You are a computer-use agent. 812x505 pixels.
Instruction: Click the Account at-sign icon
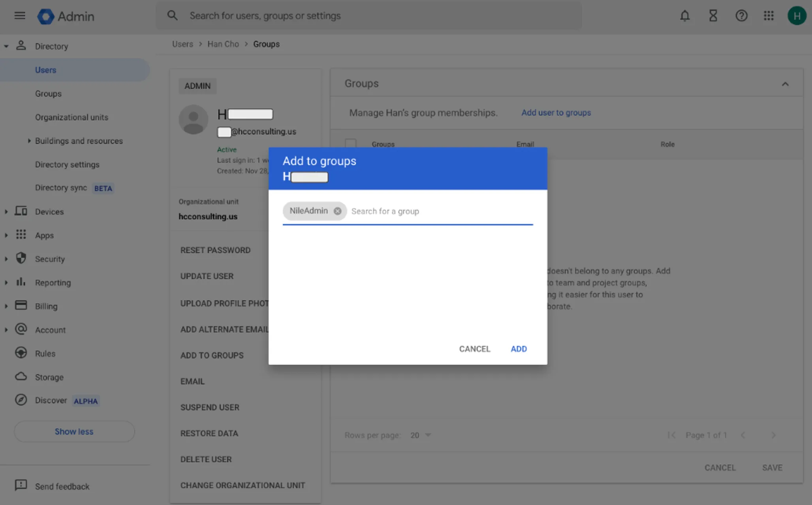[21, 329]
